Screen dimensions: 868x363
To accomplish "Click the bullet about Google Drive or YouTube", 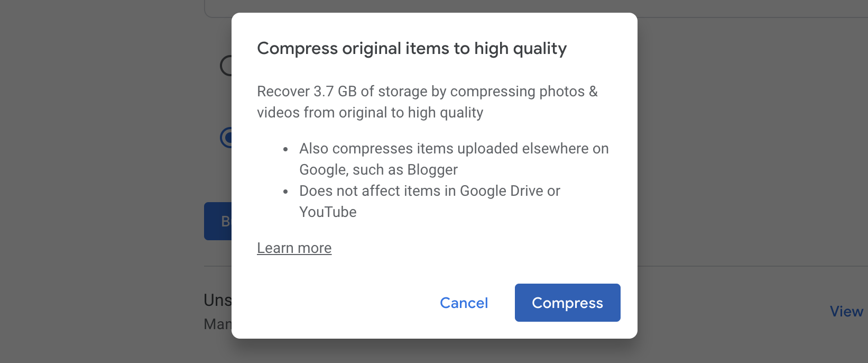I will point(429,201).
